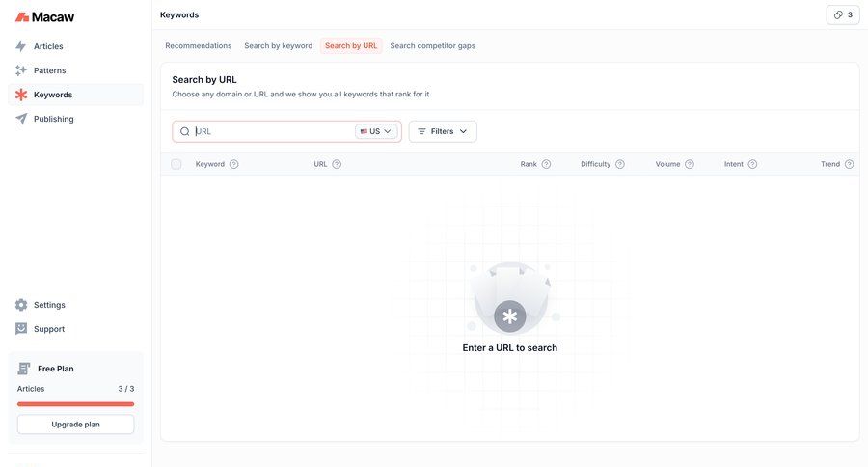Click help icon beside Intent header
Image resolution: width=868 pixels, height=467 pixels.
click(x=752, y=164)
